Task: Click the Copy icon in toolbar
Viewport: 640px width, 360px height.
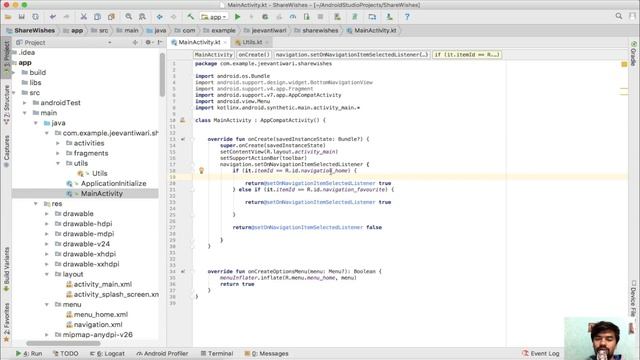Action: (97, 17)
